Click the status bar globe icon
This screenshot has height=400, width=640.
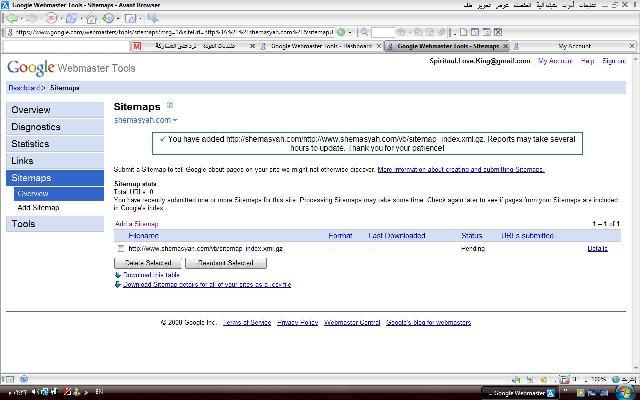coord(616,379)
